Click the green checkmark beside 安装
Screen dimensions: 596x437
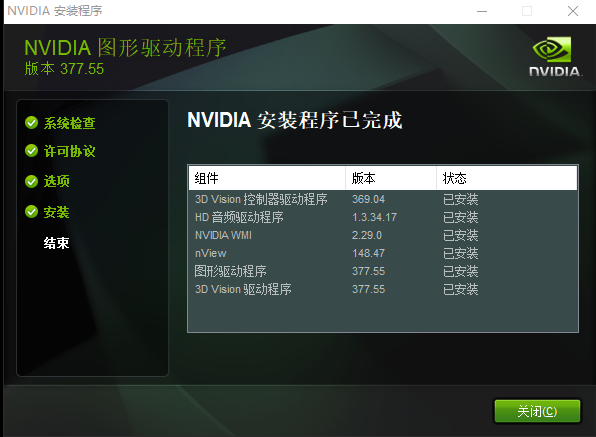pyautogui.click(x=32, y=212)
